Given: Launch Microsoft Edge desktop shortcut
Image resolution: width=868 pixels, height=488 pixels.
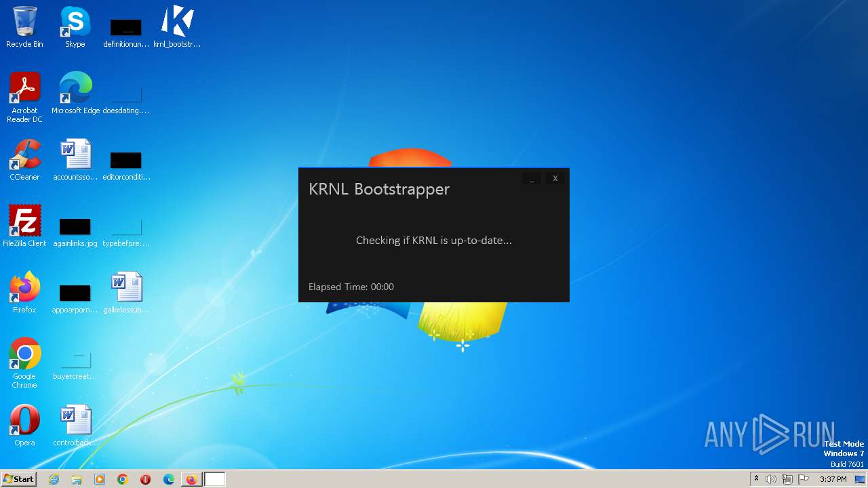Looking at the screenshot, I should point(75,94).
